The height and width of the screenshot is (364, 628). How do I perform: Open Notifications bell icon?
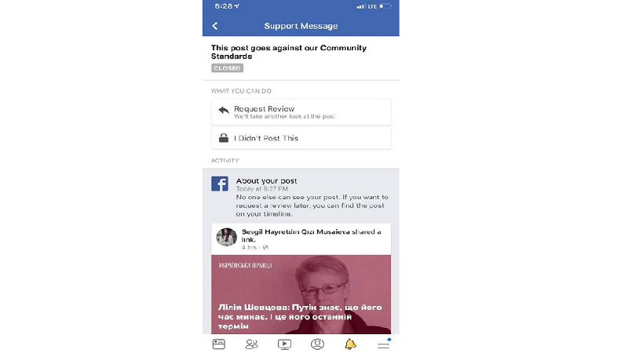pyautogui.click(x=350, y=344)
